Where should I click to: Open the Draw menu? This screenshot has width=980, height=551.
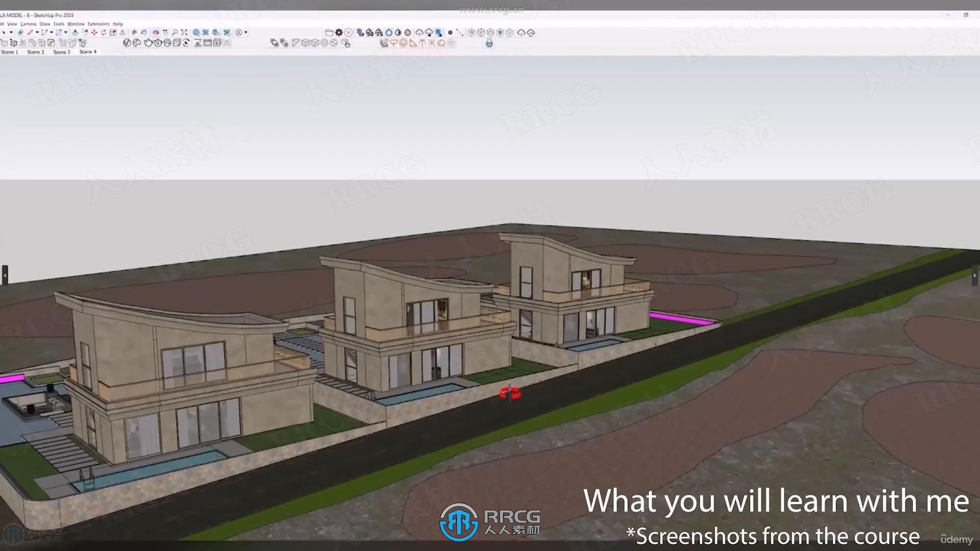[45, 24]
